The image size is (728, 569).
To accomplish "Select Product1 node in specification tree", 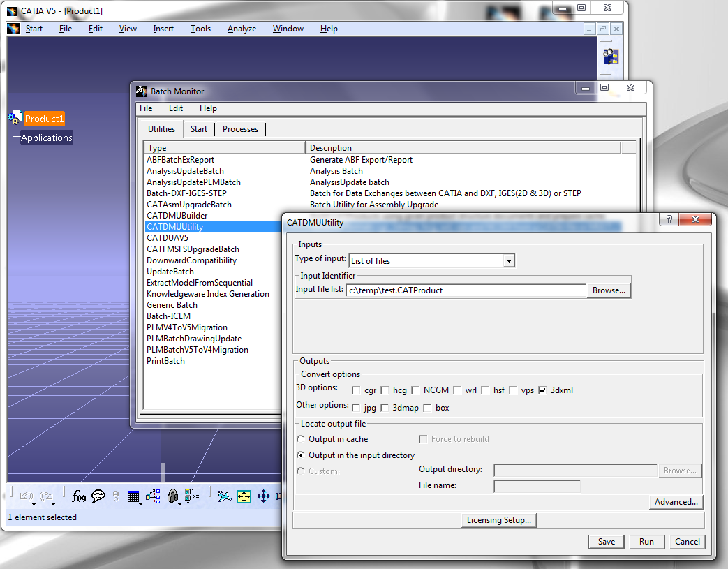I will pyautogui.click(x=44, y=119).
